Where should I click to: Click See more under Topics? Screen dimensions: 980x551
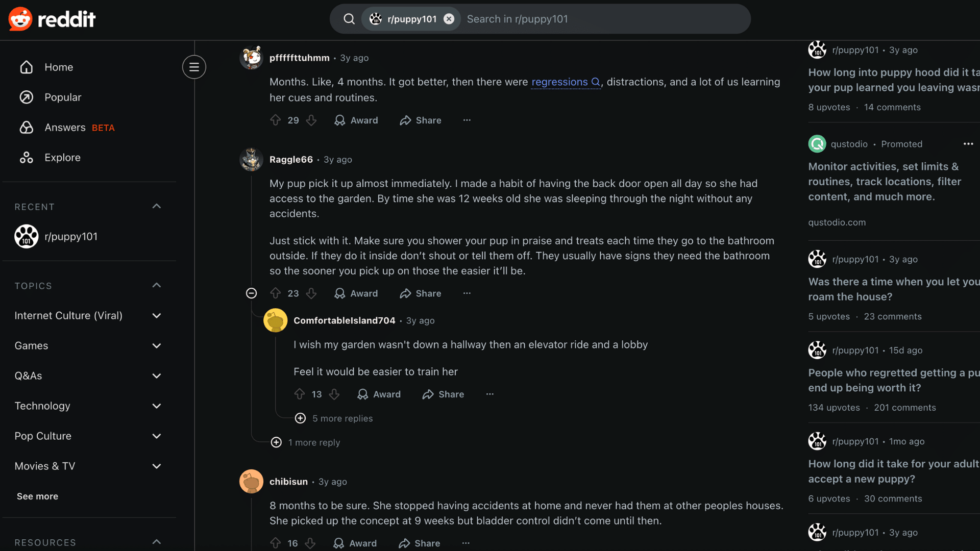pos(37,496)
